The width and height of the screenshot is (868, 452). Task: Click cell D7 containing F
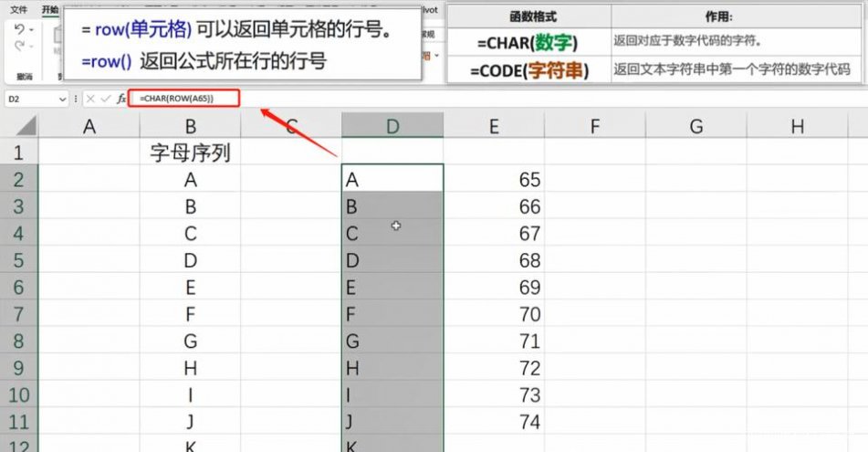coord(392,314)
